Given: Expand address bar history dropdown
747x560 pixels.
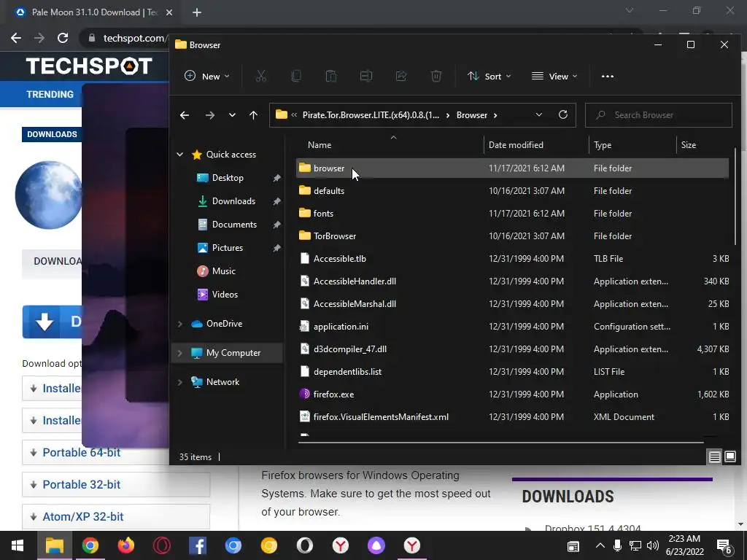Looking at the screenshot, I should coord(539,114).
